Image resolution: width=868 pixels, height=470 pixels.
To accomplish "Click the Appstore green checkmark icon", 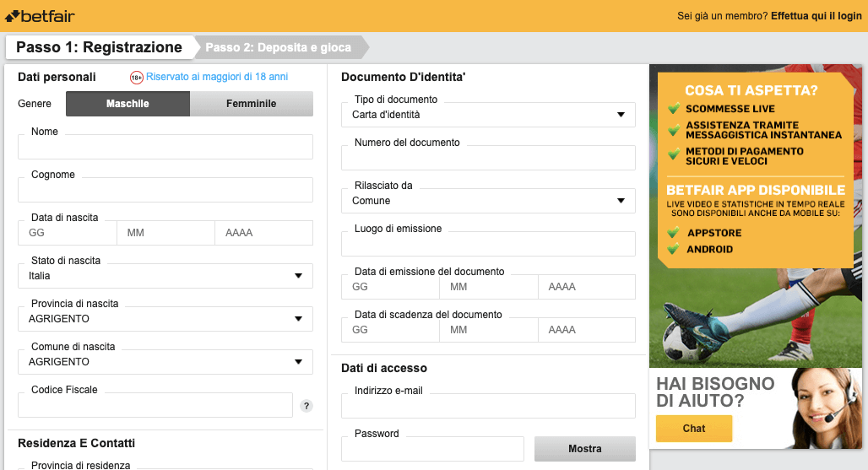I will click(x=673, y=232).
